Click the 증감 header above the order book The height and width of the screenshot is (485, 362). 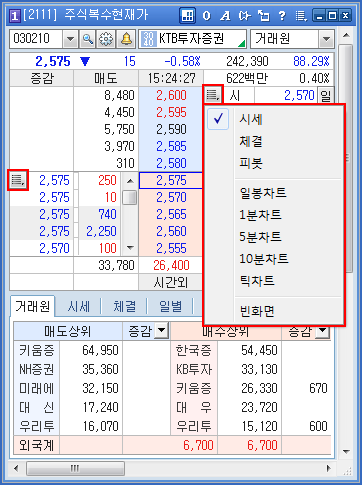coord(42,79)
